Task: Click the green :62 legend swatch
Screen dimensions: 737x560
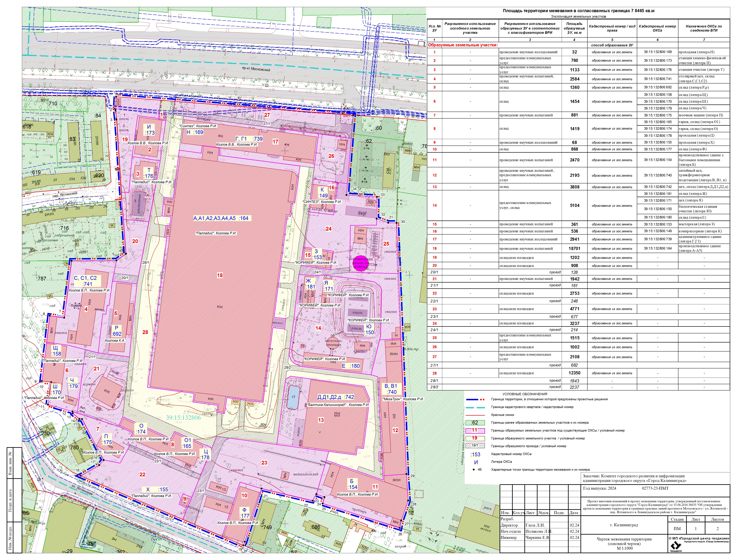Action: click(475, 423)
